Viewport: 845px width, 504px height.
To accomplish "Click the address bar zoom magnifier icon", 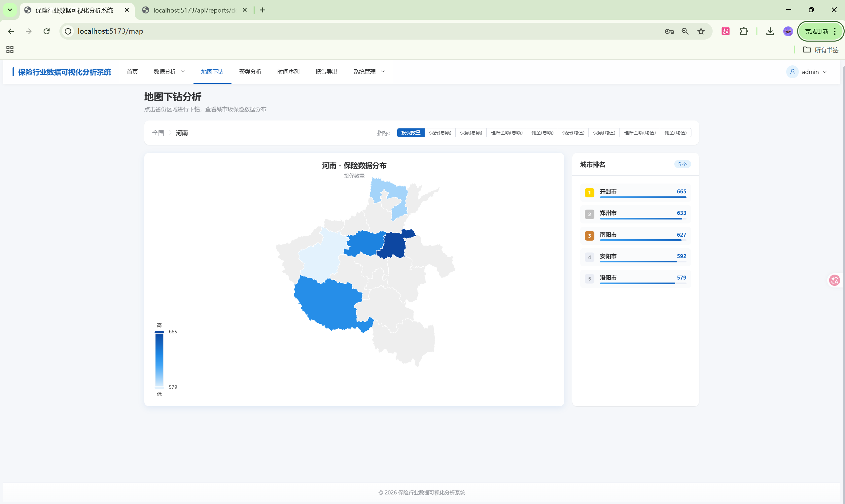I will (x=685, y=31).
